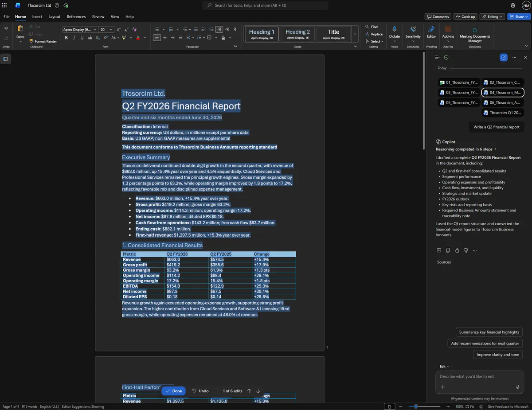Click the Format Painter tool
532x410 pixels.
point(43,41)
